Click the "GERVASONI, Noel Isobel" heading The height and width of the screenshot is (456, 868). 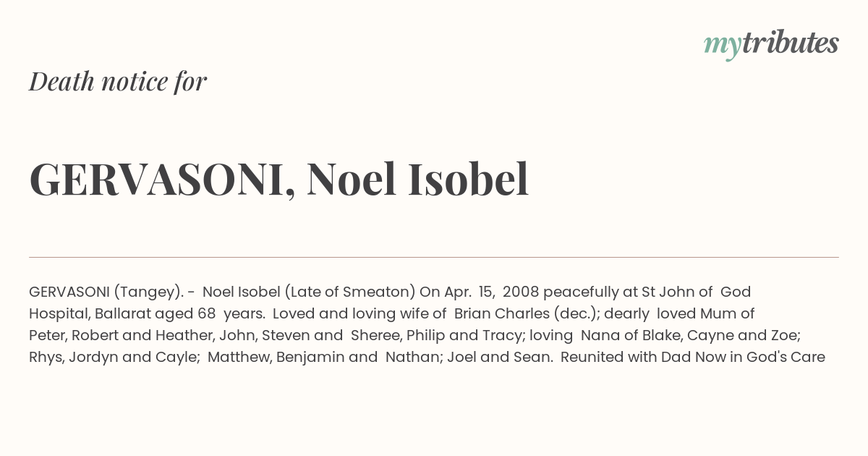tap(279, 179)
